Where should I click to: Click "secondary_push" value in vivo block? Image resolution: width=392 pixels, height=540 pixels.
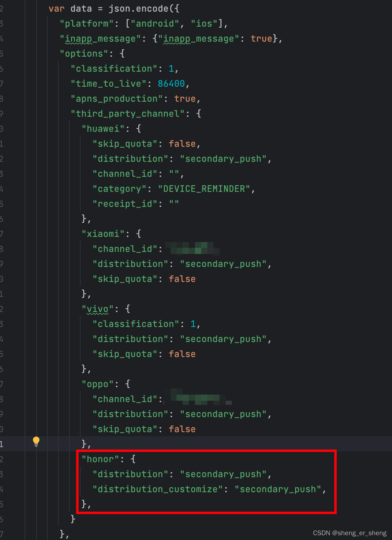click(223, 339)
